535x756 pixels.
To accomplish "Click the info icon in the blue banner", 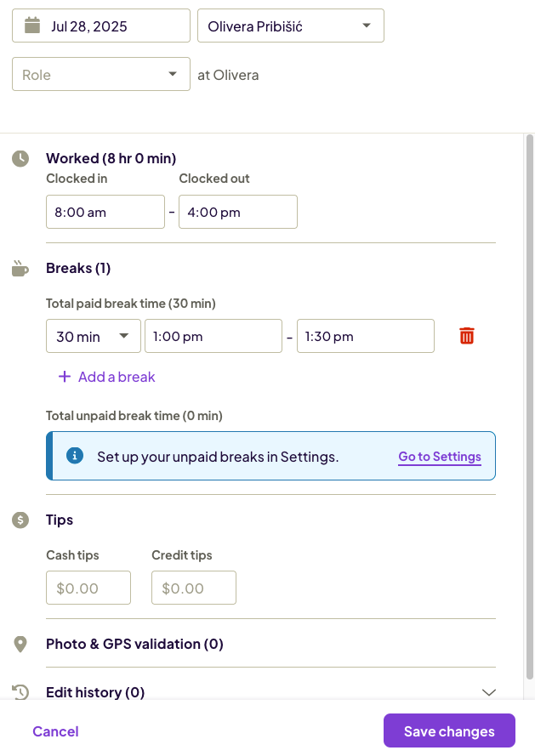I will point(75,455).
